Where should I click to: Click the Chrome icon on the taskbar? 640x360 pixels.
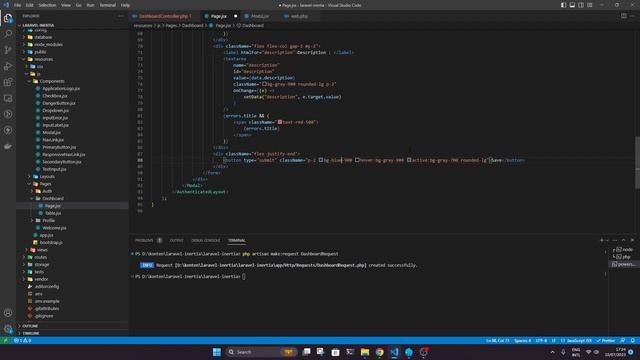(380, 352)
